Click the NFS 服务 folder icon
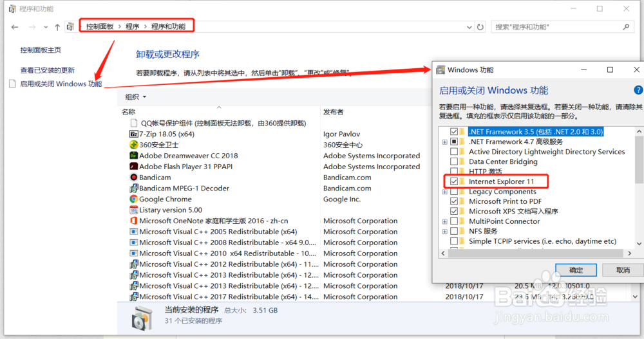Viewport: 644px width, 339px height. pyautogui.click(x=462, y=231)
